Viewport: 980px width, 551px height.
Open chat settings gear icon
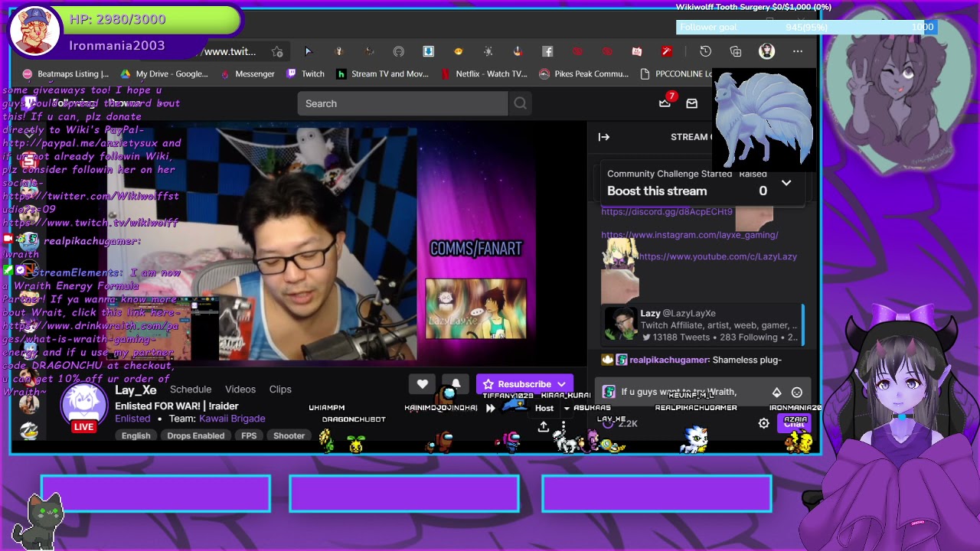point(763,423)
